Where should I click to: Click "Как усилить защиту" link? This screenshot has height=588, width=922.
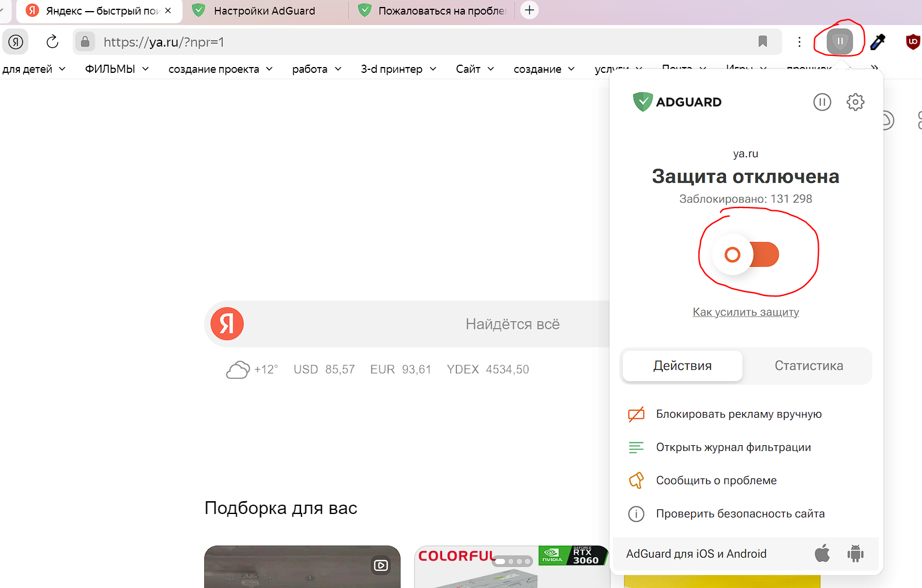(745, 312)
